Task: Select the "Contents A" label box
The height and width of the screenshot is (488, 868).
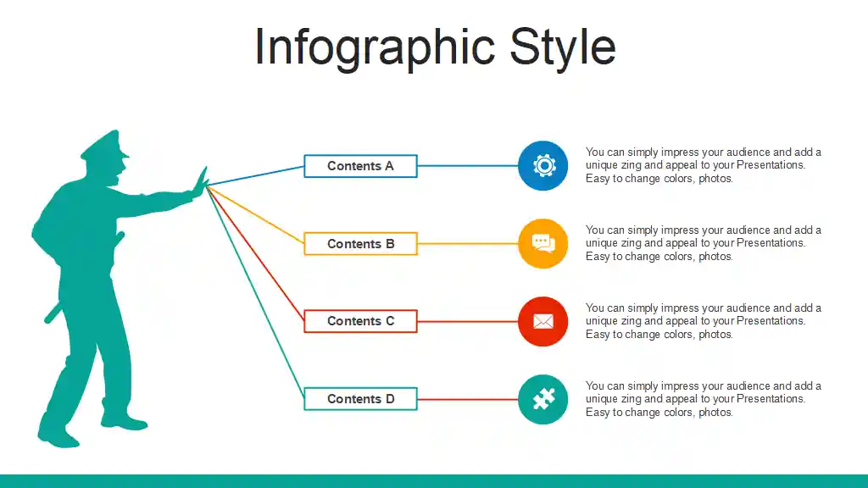Action: point(360,166)
